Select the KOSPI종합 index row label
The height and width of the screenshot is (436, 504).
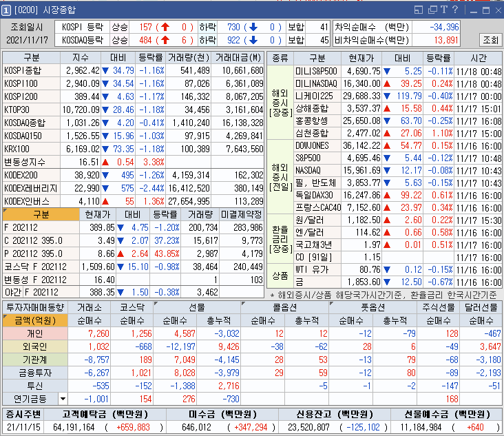coord(31,70)
